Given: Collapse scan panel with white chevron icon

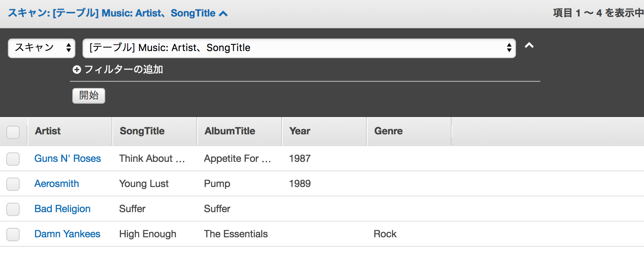Looking at the screenshot, I should (x=529, y=45).
